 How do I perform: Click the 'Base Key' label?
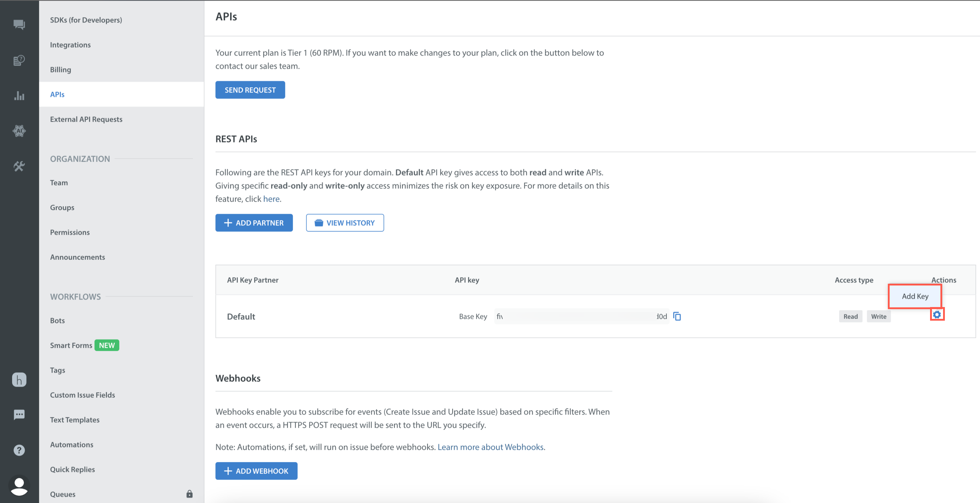[x=473, y=317]
